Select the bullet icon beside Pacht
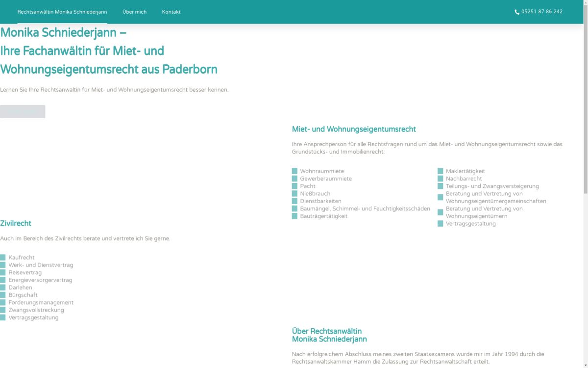Screen dimensions: 588x368 tap(294, 186)
